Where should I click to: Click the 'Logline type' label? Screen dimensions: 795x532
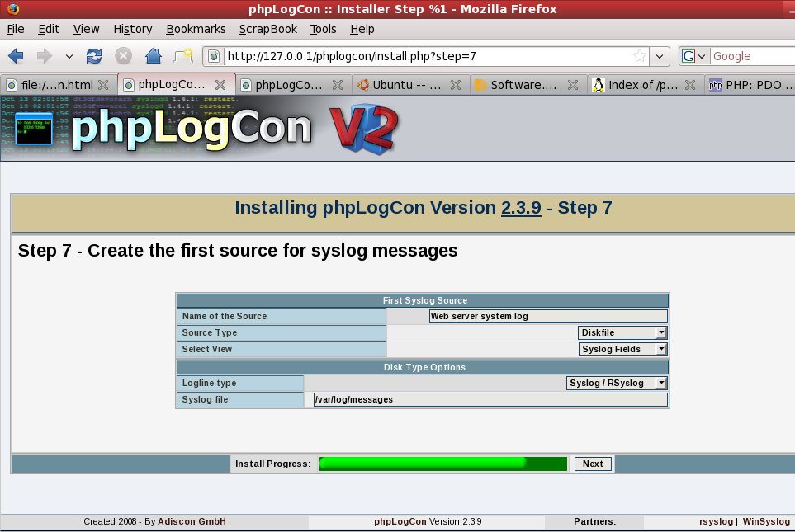pyautogui.click(x=209, y=383)
